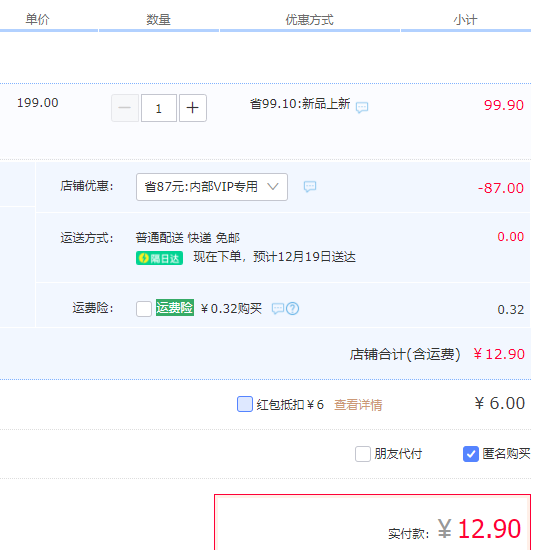Check the 朋友代付 checkbox

coord(363,454)
